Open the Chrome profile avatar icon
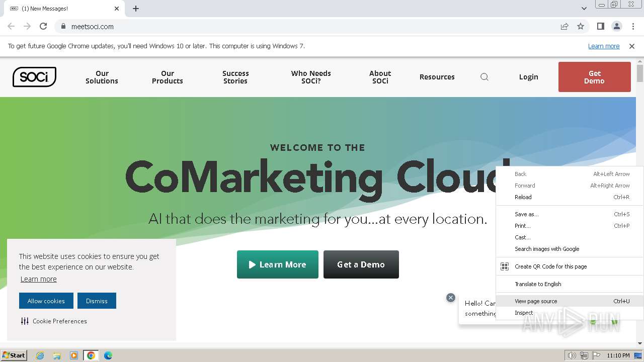 pyautogui.click(x=616, y=27)
